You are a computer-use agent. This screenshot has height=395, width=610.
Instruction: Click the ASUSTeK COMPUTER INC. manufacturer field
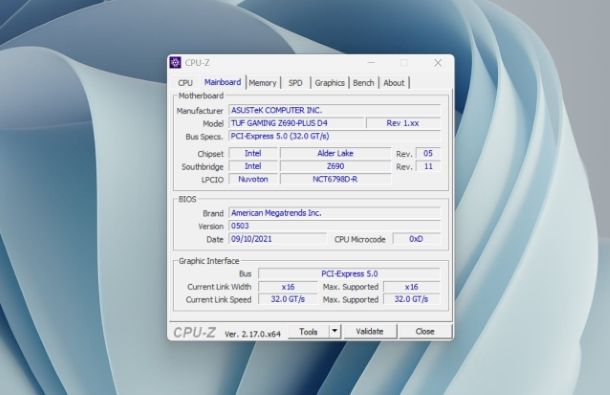coord(334,111)
